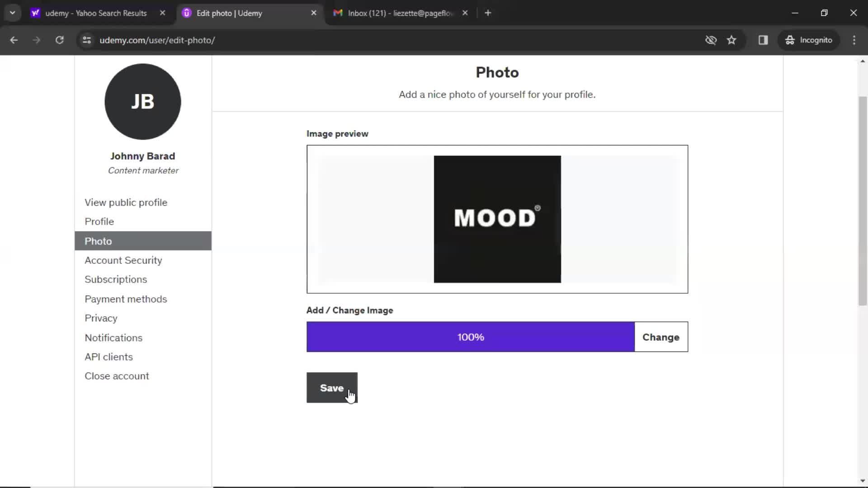Open the browser side panel icon
The width and height of the screenshot is (868, 488).
[x=763, y=40]
